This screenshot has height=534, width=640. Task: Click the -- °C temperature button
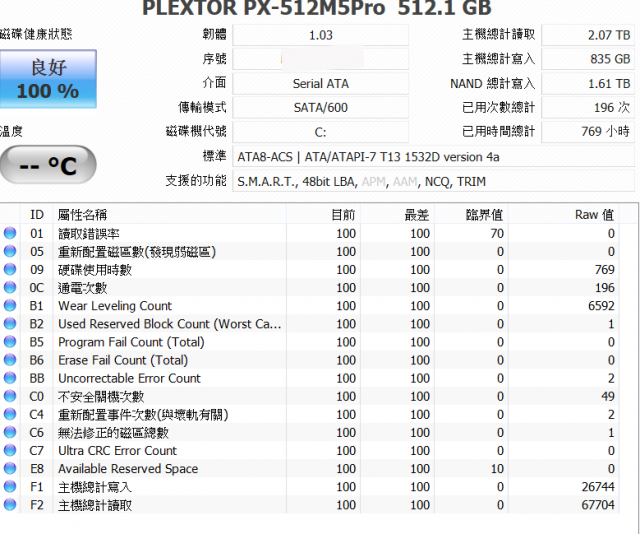[48, 165]
